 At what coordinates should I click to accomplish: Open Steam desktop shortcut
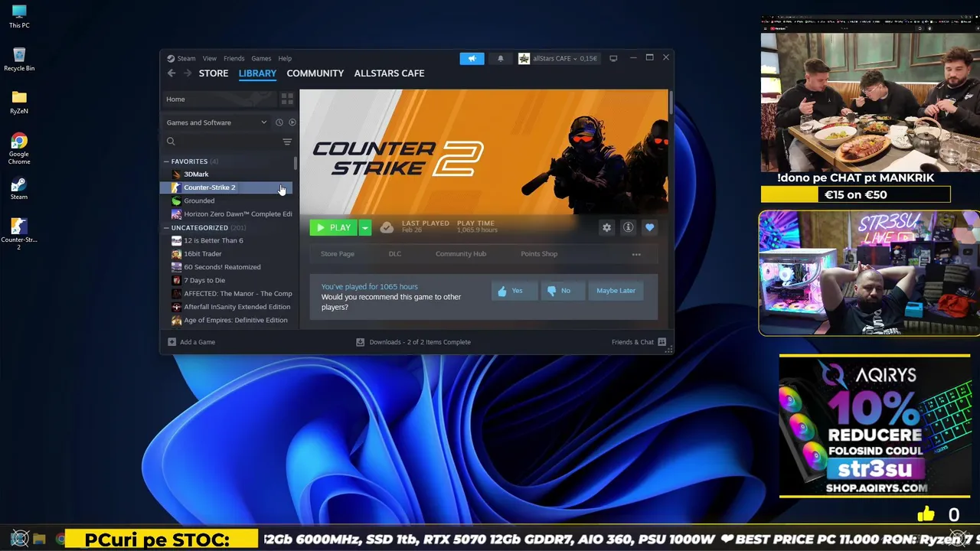tap(19, 188)
